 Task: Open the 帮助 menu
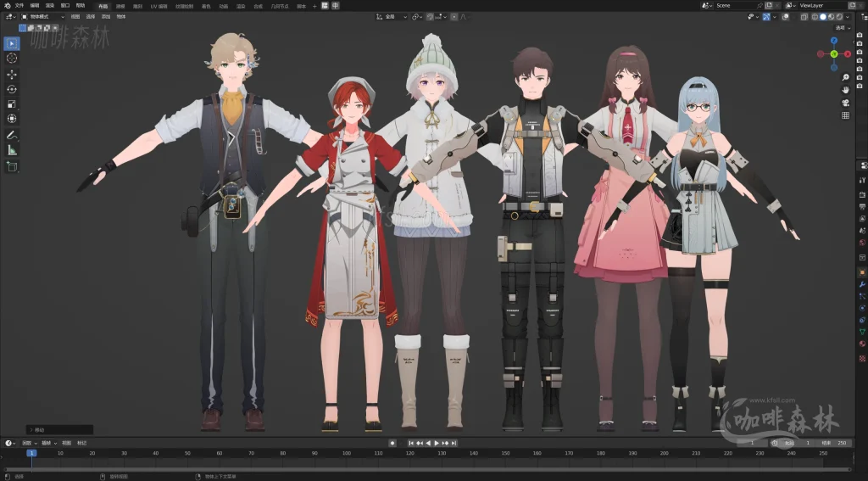81,6
